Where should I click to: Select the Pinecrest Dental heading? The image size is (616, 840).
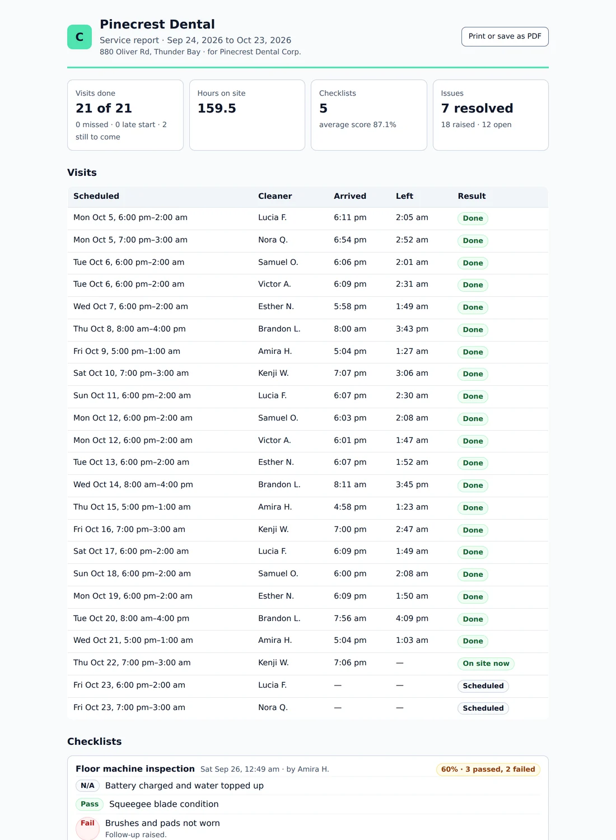tap(157, 24)
